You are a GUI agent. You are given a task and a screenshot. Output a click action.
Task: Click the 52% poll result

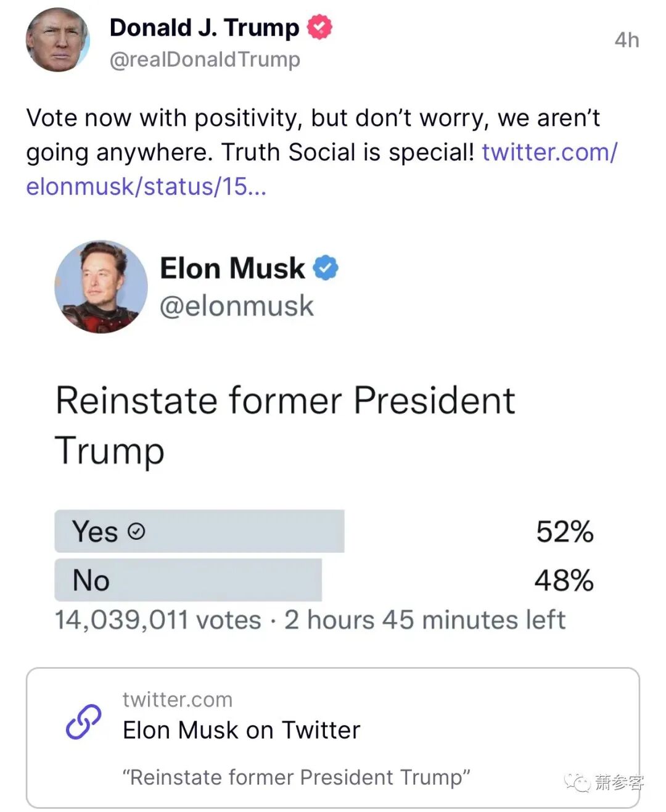[564, 531]
